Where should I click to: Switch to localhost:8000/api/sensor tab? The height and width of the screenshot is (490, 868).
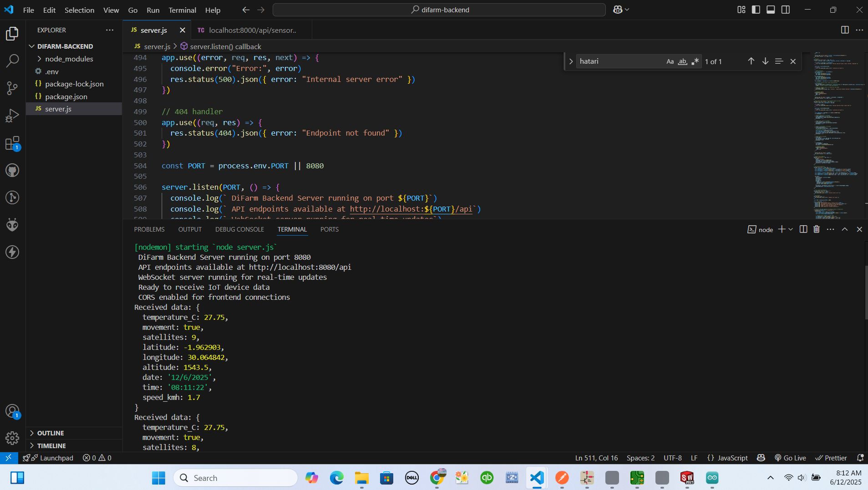click(x=252, y=30)
